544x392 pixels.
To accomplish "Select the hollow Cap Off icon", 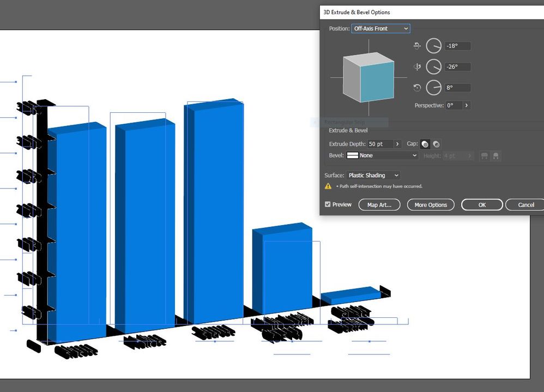I will [437, 144].
